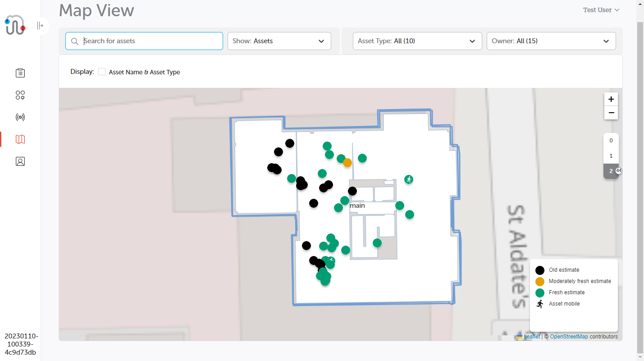The image size is (644, 361).
Task: Collapse the sidebar with the toggle arrow
Action: click(x=41, y=26)
